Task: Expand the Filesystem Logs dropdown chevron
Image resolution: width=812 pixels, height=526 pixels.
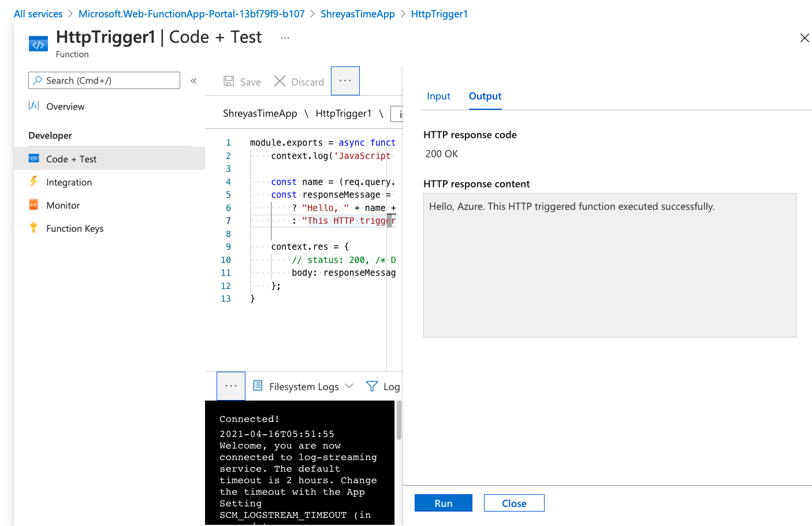Action: (x=349, y=386)
